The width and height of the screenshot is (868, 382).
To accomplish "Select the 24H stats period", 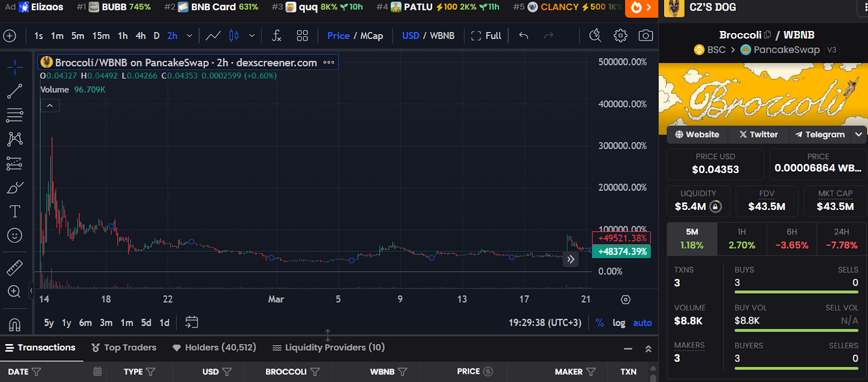I will point(841,239).
